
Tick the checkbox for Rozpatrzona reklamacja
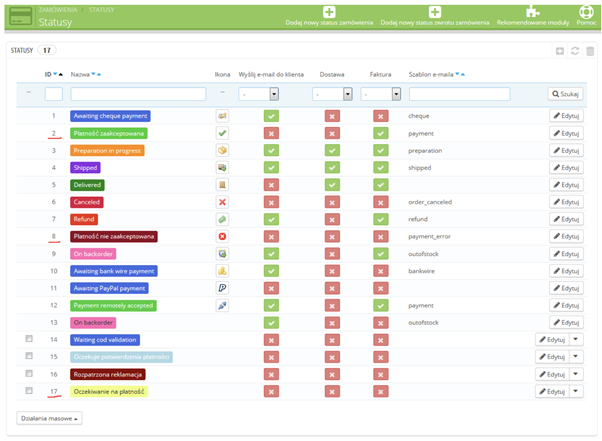tap(29, 373)
